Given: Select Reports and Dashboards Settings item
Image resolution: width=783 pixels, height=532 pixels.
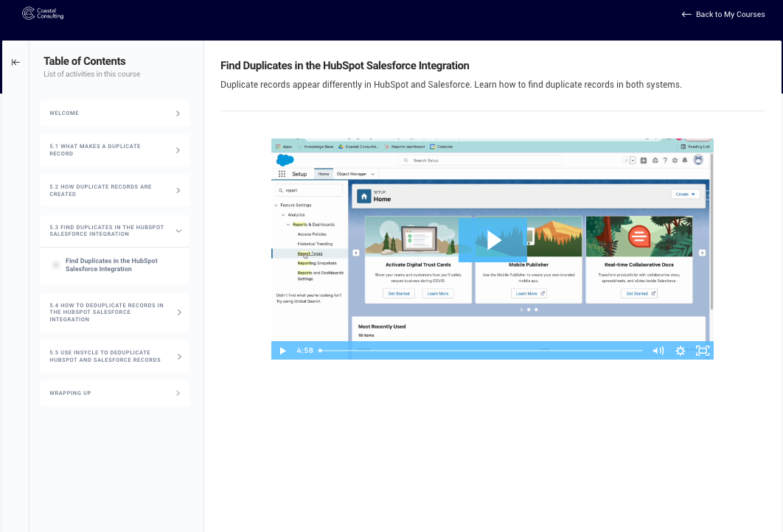Looking at the screenshot, I should (x=321, y=276).
